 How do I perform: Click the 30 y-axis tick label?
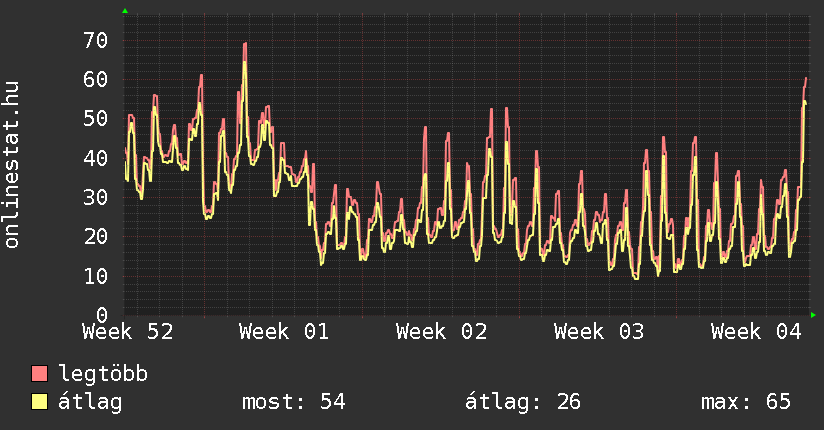click(95, 197)
